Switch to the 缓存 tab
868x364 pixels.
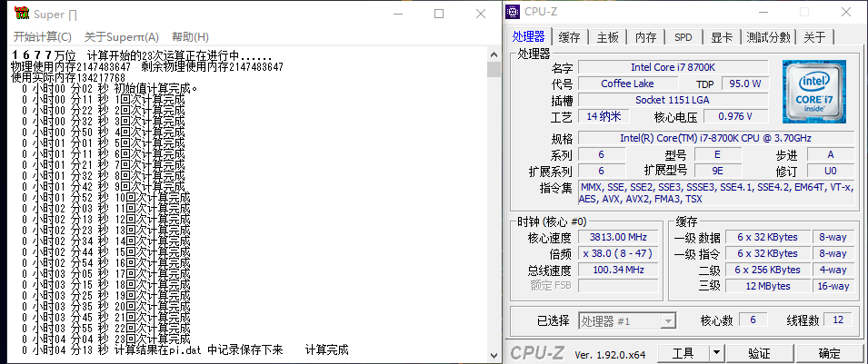[569, 37]
